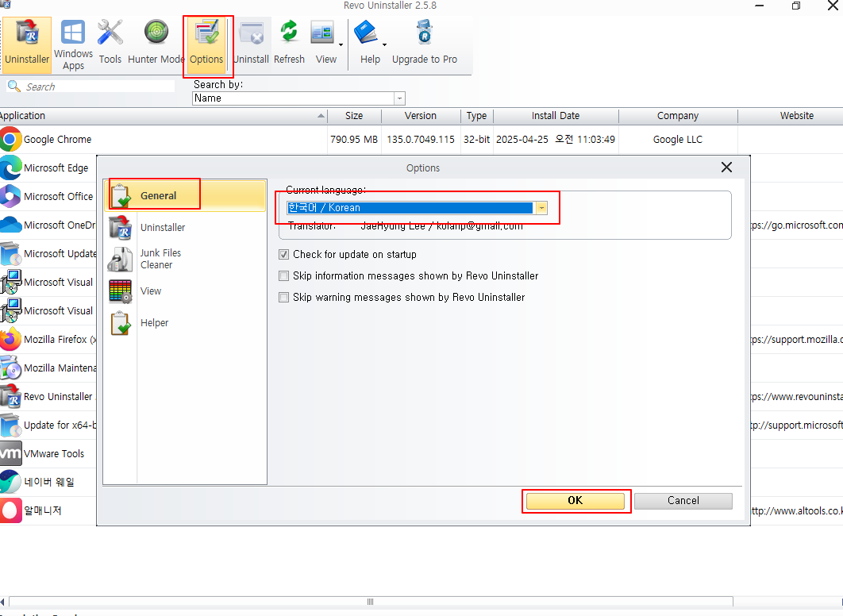Sort by Size column header
The height and width of the screenshot is (616, 843).
click(354, 116)
